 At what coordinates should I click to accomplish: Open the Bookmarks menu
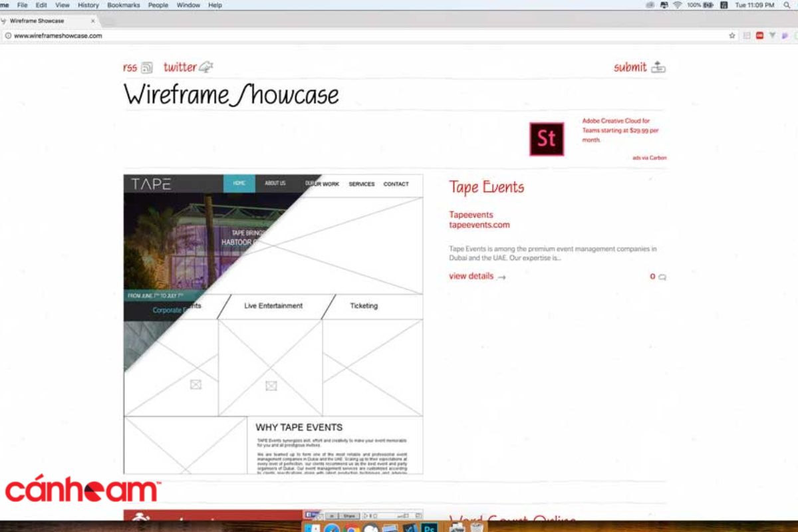(x=124, y=5)
